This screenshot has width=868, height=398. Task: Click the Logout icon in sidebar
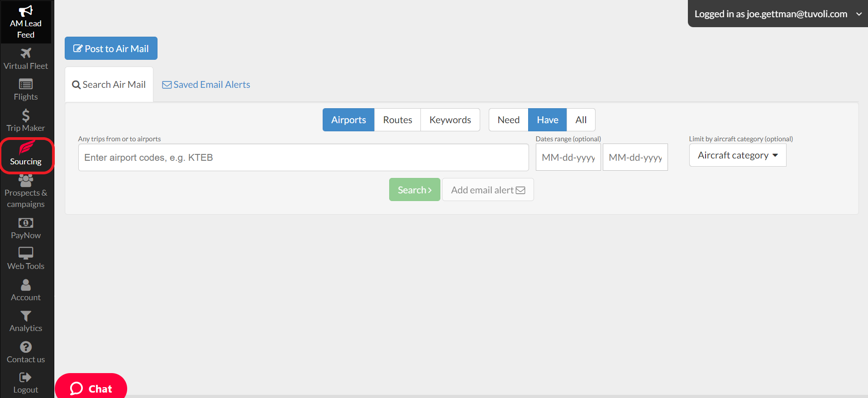[25, 377]
